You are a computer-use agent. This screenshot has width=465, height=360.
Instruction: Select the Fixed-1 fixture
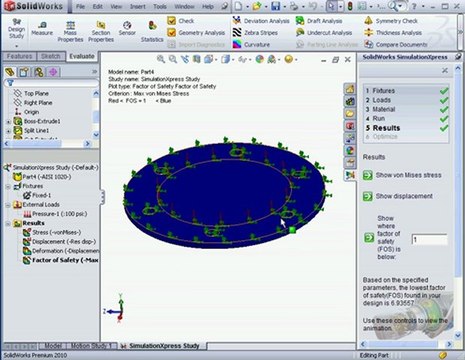coord(37,195)
